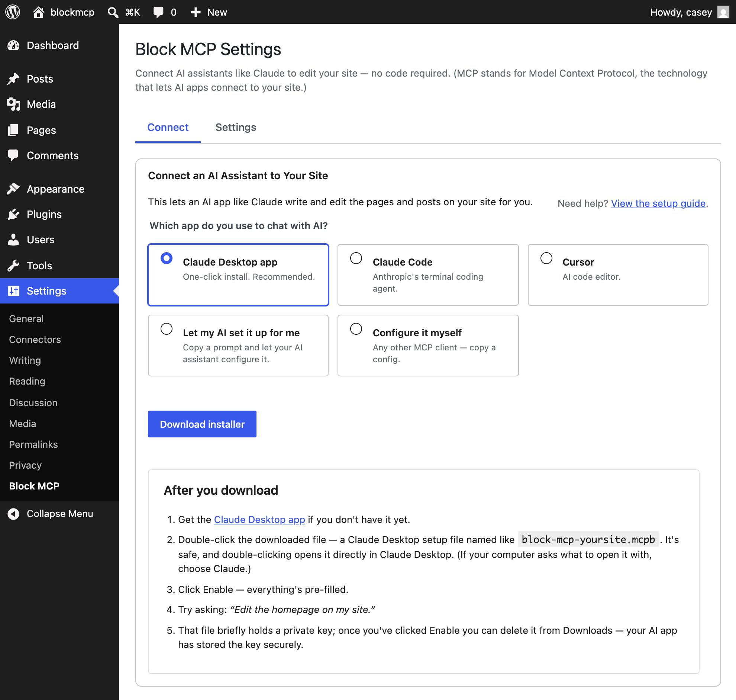Click the After you download heading
This screenshot has height=700, width=736.
(221, 490)
